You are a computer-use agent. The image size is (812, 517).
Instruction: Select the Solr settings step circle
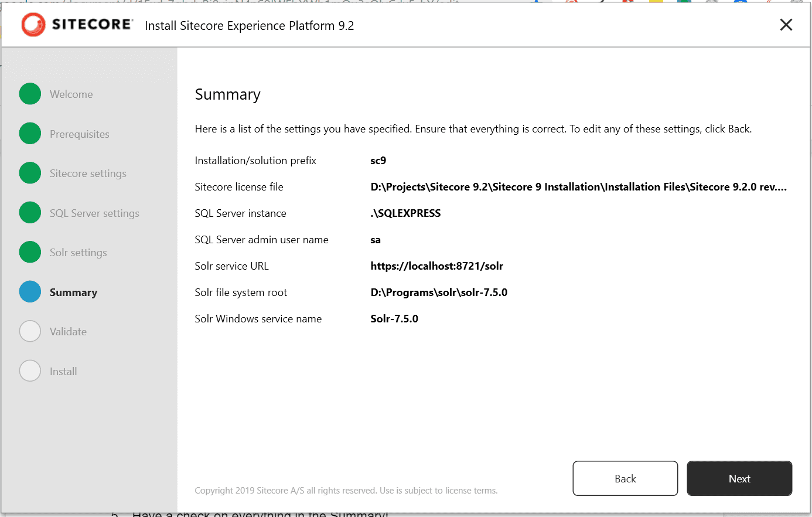click(30, 252)
